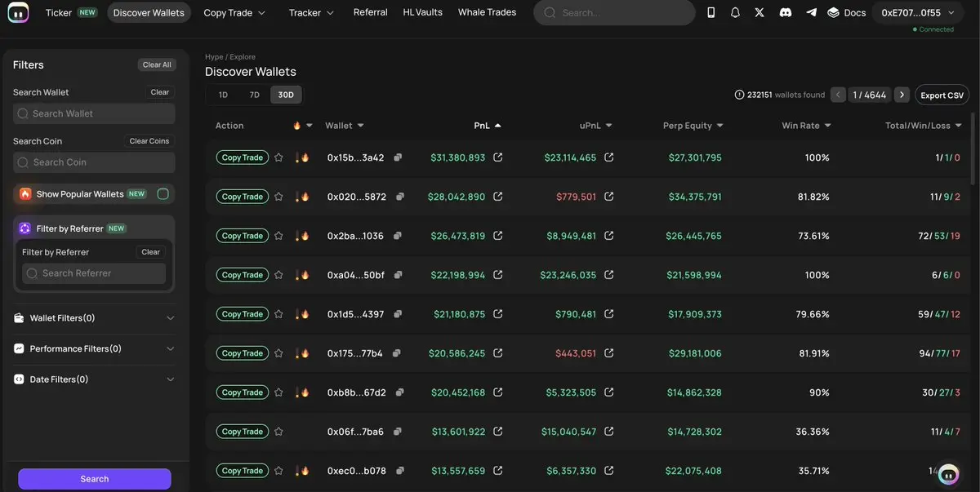Click the wallets found info icon

coord(740,95)
